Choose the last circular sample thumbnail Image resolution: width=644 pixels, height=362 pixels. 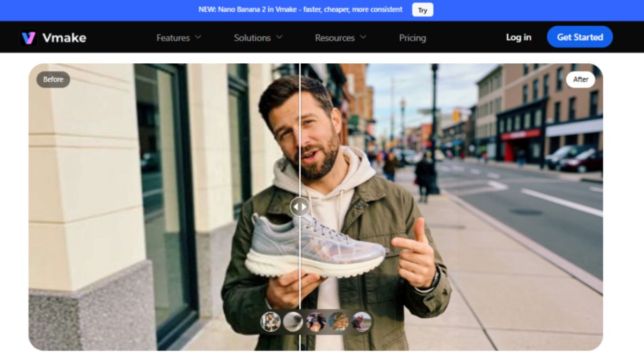click(x=362, y=322)
